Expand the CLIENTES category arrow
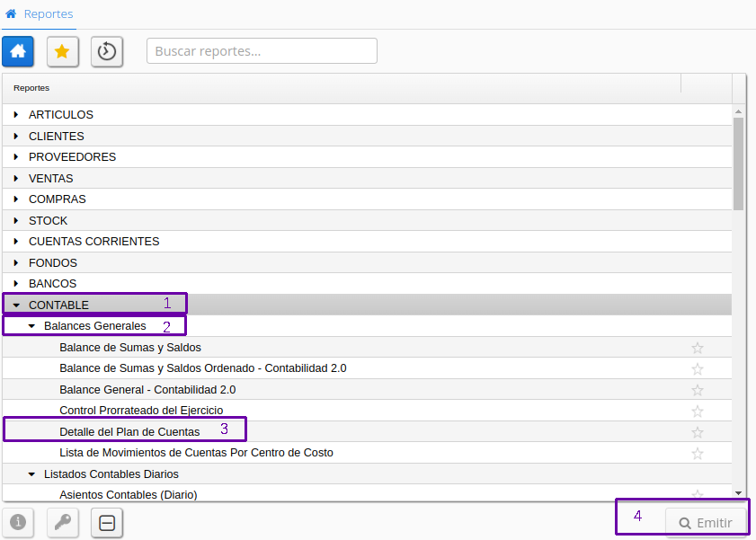The width and height of the screenshot is (756, 540). tap(16, 137)
